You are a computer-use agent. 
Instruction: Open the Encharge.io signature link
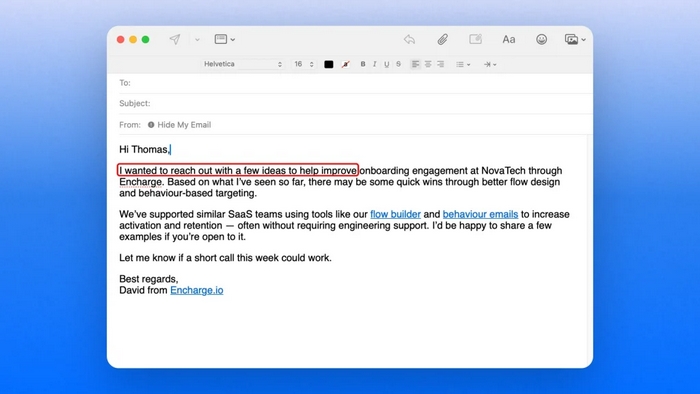pyautogui.click(x=196, y=290)
